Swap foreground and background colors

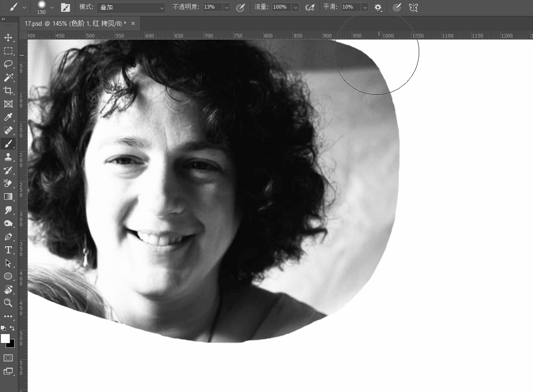[x=12, y=328]
